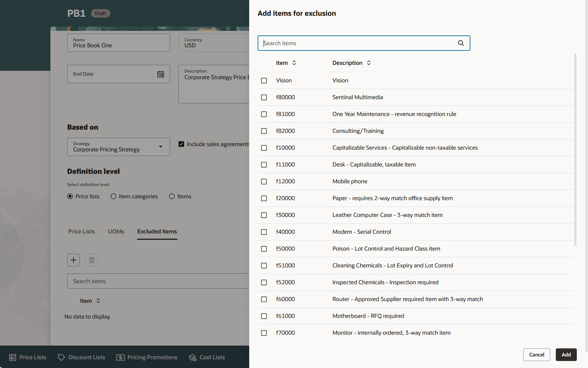Click the delete trash icon under Excluded Items
This screenshot has width=588, height=368.
click(x=91, y=260)
